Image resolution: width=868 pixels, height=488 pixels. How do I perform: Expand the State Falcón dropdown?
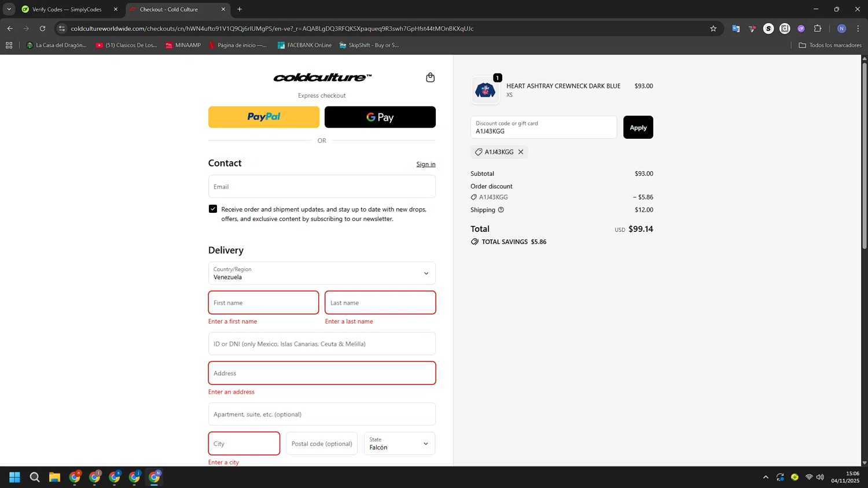tap(399, 443)
